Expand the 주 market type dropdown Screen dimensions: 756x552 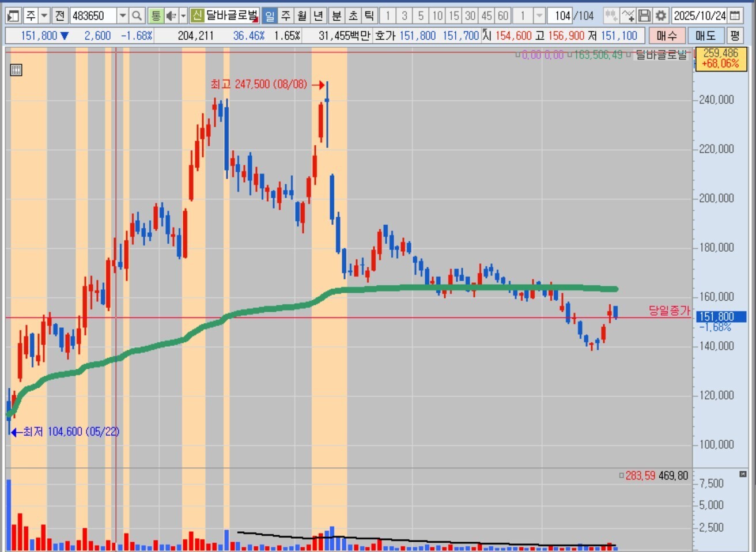[x=44, y=16]
